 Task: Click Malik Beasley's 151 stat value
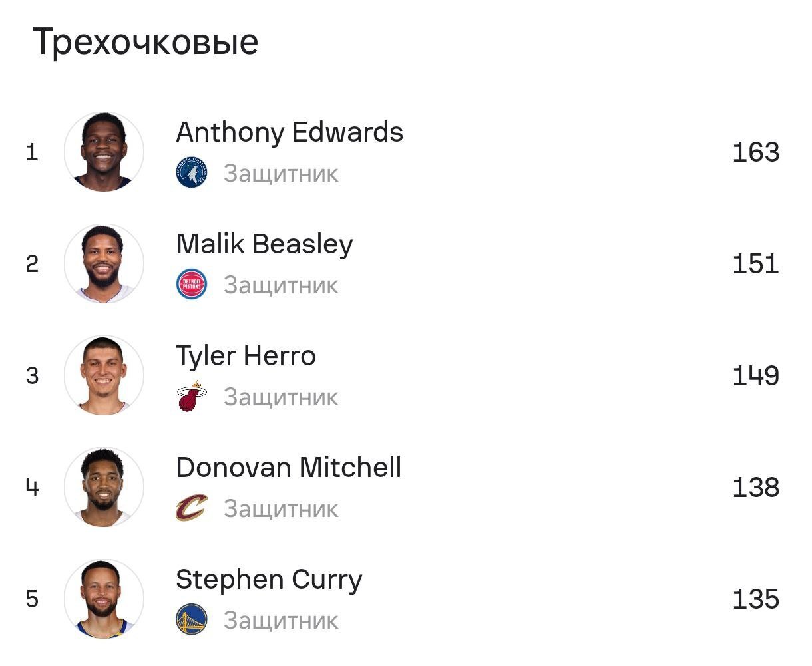click(x=755, y=264)
